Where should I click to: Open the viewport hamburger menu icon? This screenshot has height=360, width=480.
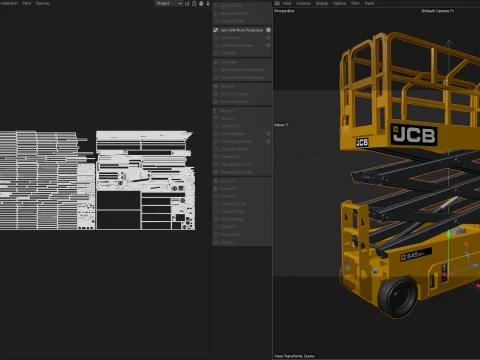(x=277, y=3)
